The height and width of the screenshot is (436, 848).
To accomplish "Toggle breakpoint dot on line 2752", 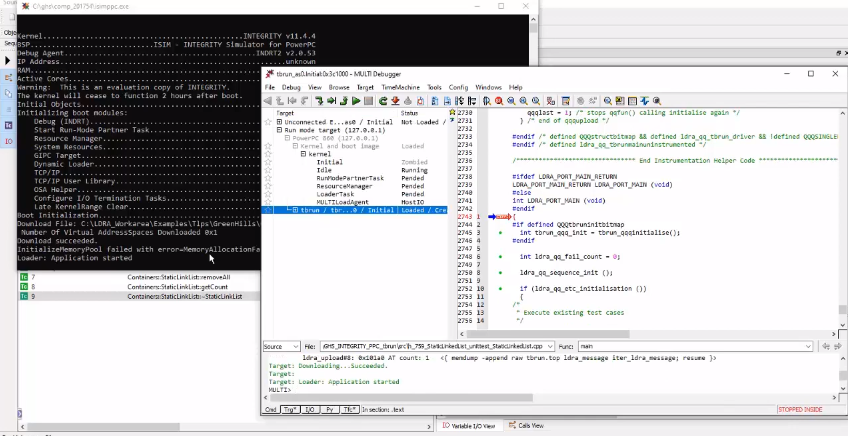I will tap(500, 288).
